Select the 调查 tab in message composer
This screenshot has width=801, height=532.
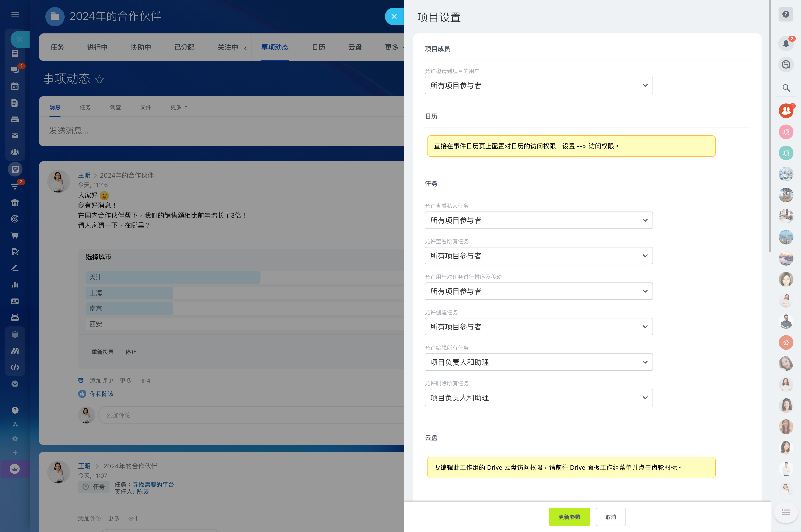tap(115, 107)
